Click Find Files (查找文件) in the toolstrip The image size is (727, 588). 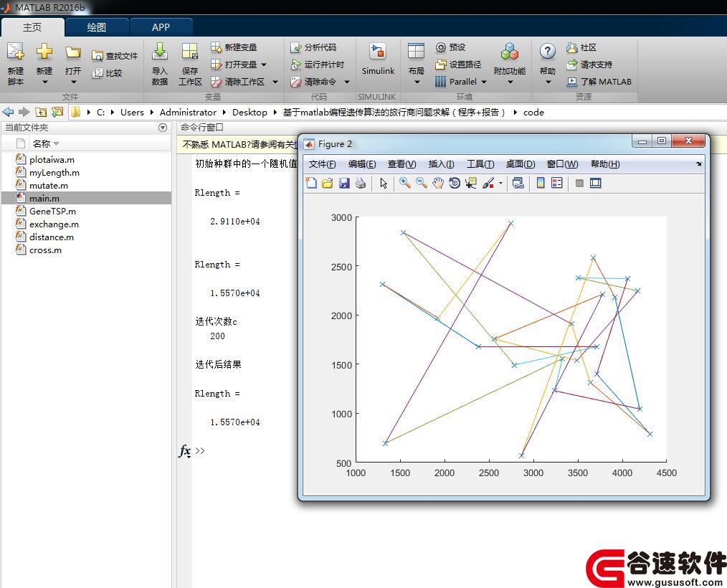[115, 56]
